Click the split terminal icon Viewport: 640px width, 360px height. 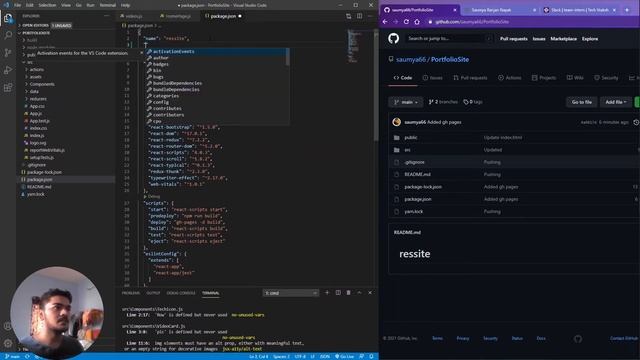338,293
